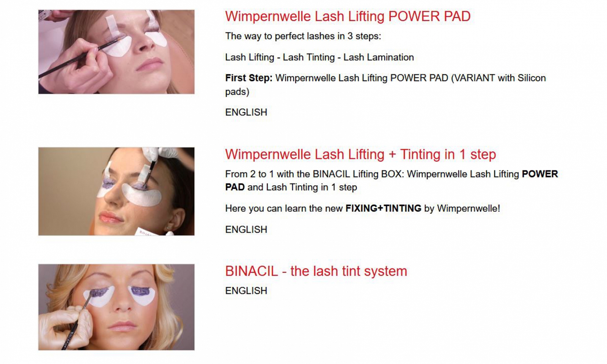
Task: Click the 'Lash Lifting - Lash Tinting - Lash Lamination' line
Action: click(319, 57)
